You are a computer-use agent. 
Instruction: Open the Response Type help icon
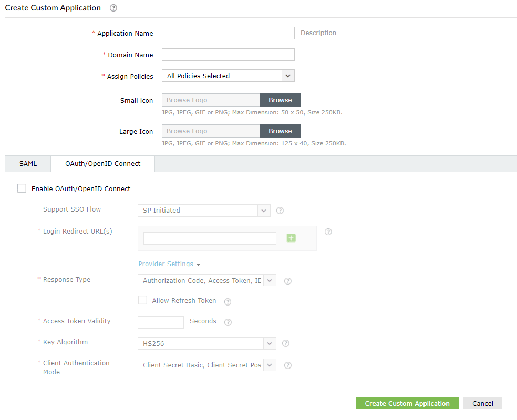[x=287, y=281]
